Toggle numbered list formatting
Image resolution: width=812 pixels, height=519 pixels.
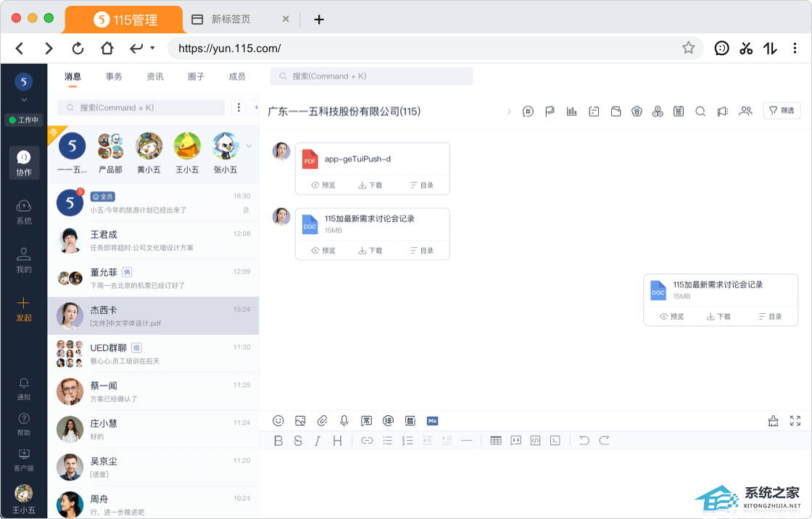coord(407,441)
